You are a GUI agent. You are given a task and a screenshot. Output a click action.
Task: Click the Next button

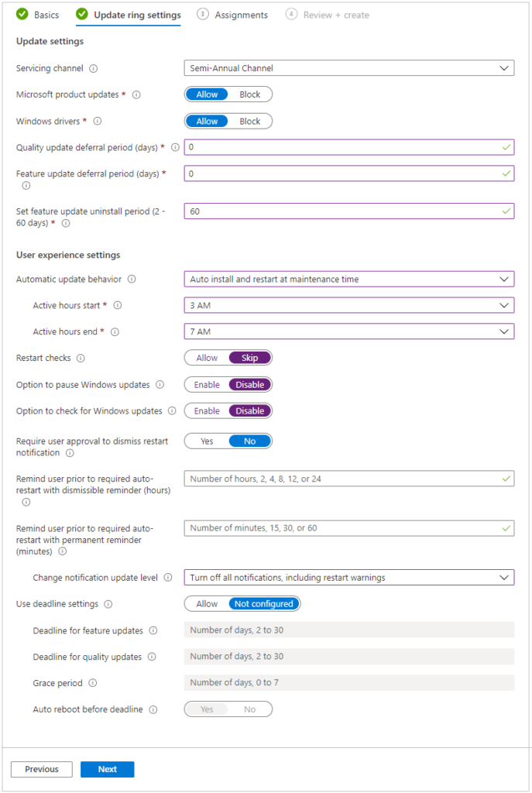pyautogui.click(x=107, y=769)
